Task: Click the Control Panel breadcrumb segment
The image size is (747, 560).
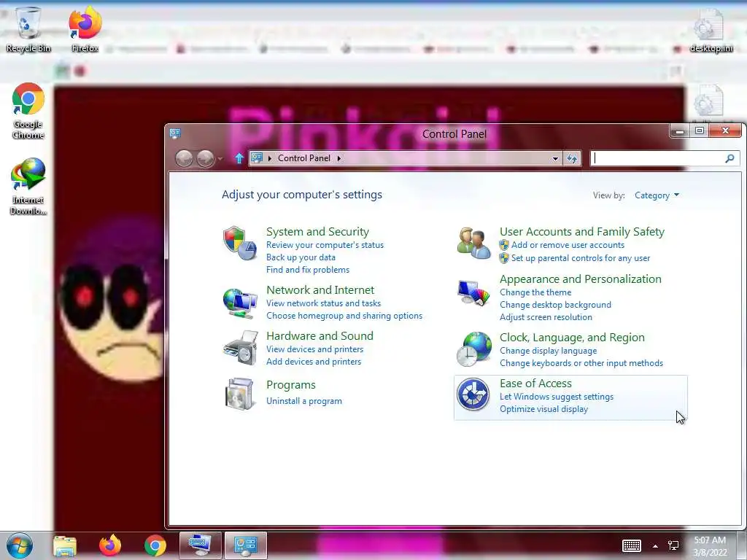Action: point(304,158)
